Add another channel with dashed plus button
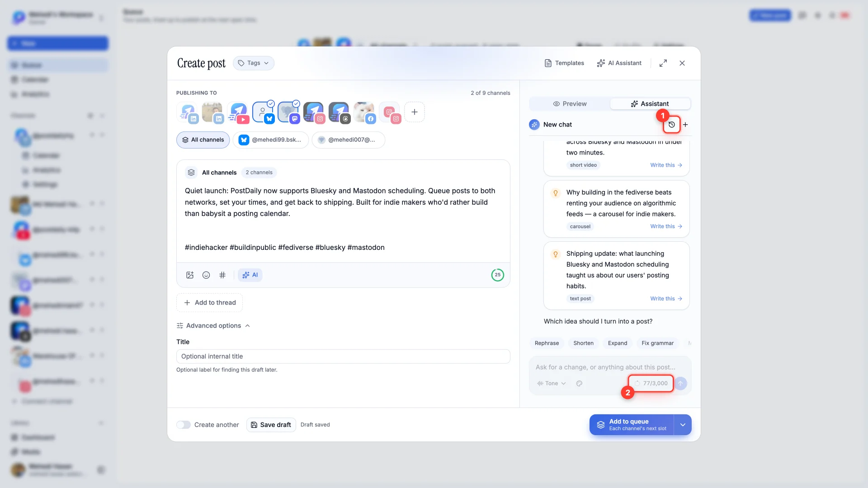868x488 pixels. click(415, 112)
